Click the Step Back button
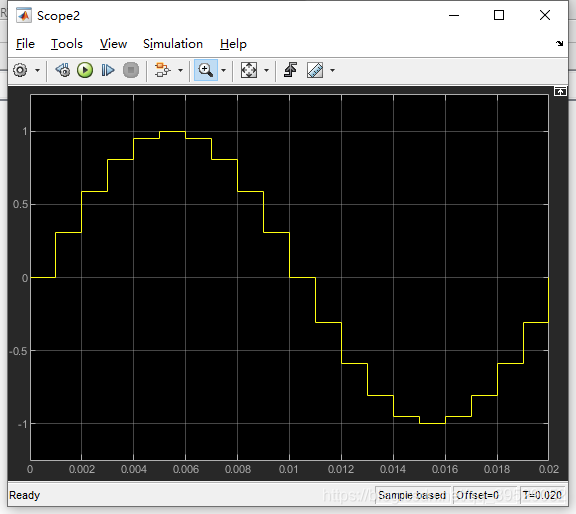Image resolution: width=576 pixels, height=514 pixels. click(62, 70)
